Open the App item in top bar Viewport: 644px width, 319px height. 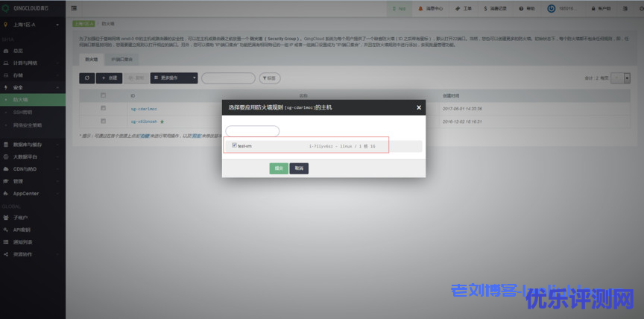(400, 9)
